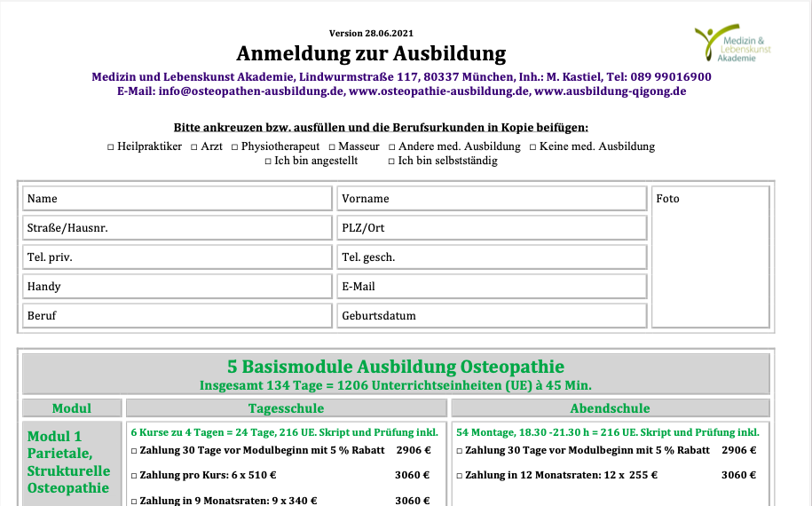
Task: Click the Insgesamt 134 Tage subtitle
Action: pos(396,386)
